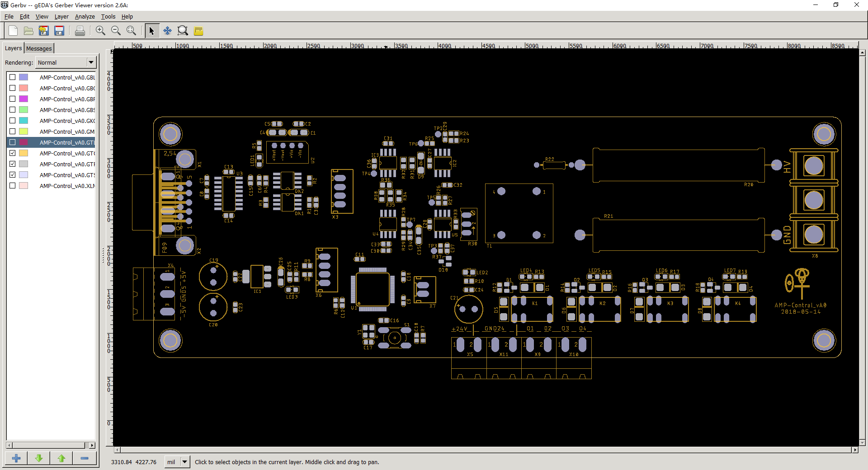
Task: Click the canvas vertical scrollbar up arrow
Action: pos(862,52)
